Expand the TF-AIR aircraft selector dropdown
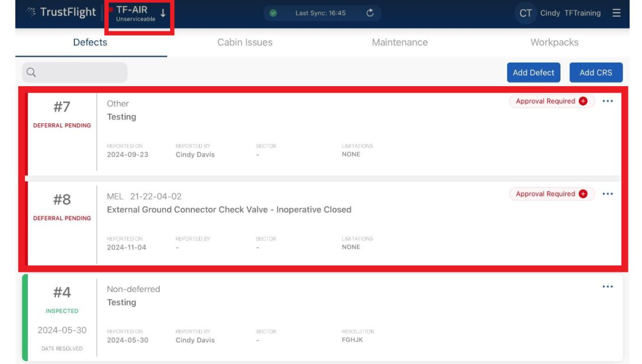Image resolution: width=642 pixels, height=364 pixels. click(x=163, y=13)
